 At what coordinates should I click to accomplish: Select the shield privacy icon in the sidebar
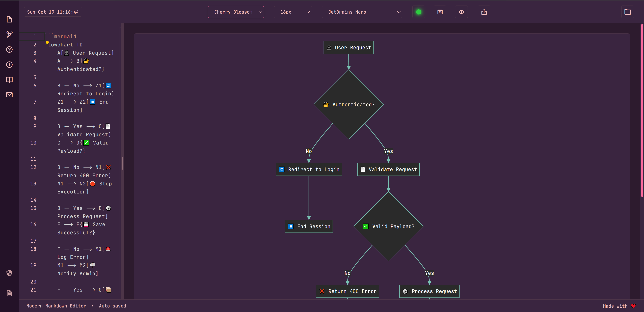9,273
